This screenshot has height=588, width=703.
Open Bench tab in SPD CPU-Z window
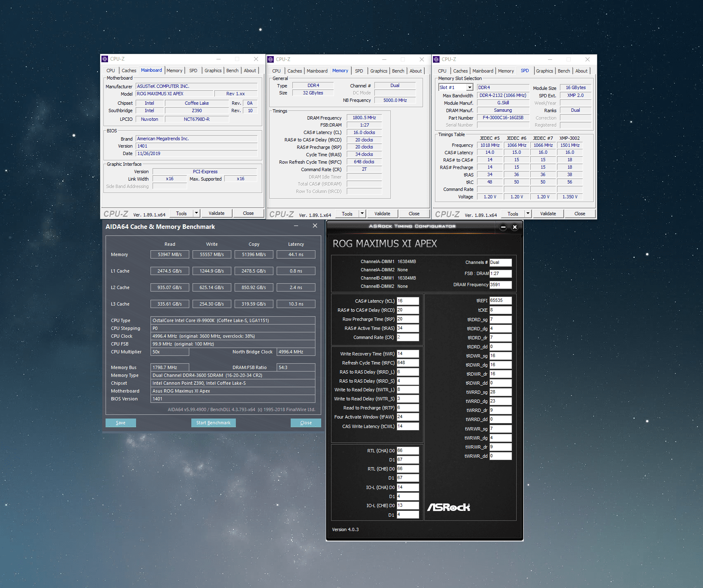(x=564, y=71)
